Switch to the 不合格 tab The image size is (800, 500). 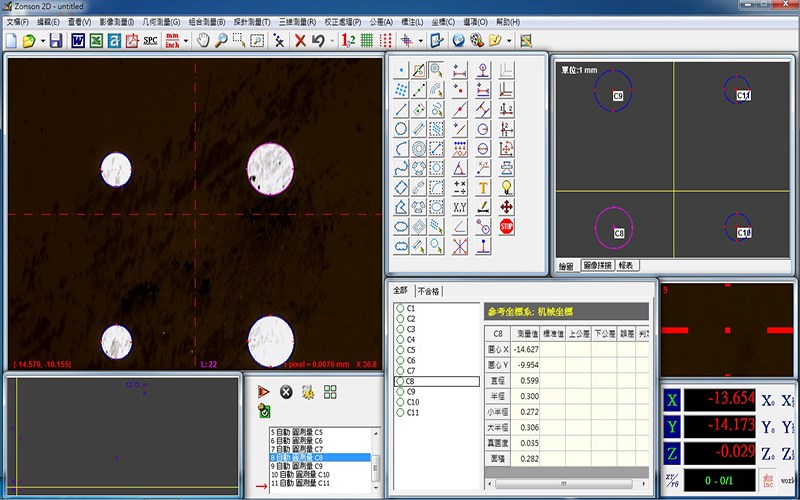coord(429,291)
